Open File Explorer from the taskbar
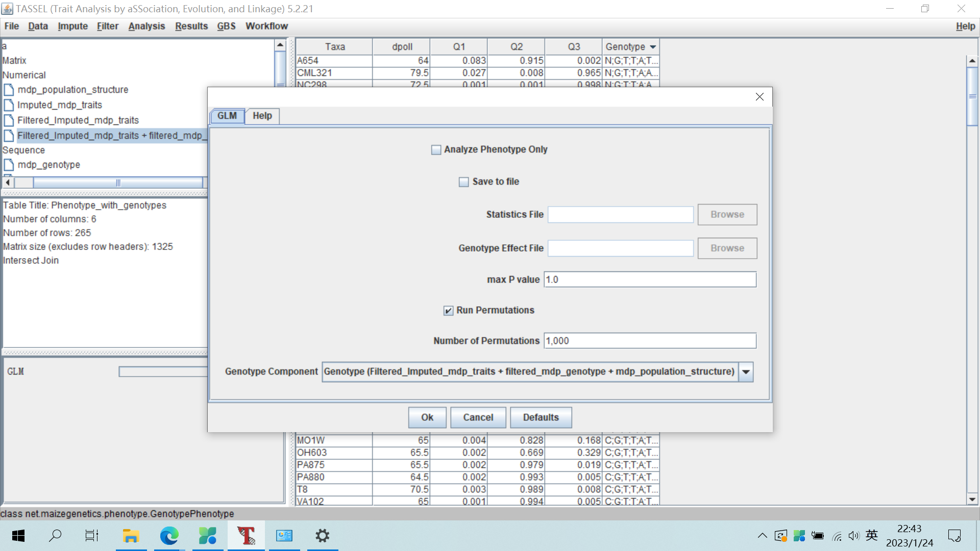 (131, 536)
